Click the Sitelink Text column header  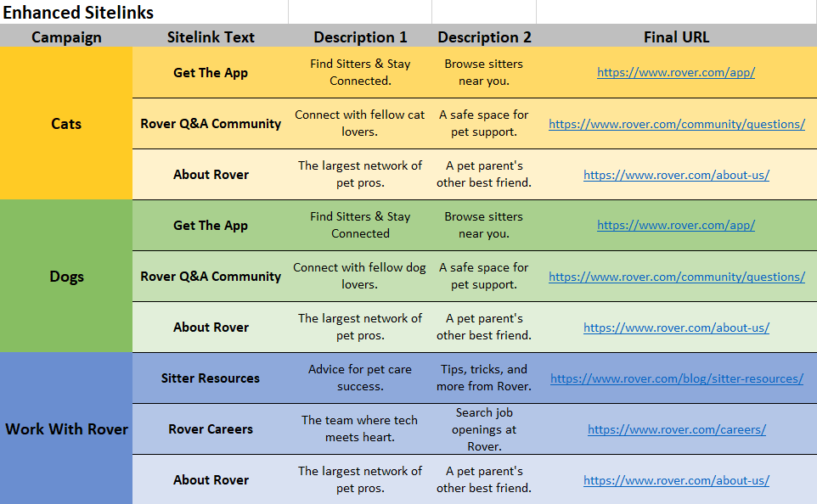211,37
